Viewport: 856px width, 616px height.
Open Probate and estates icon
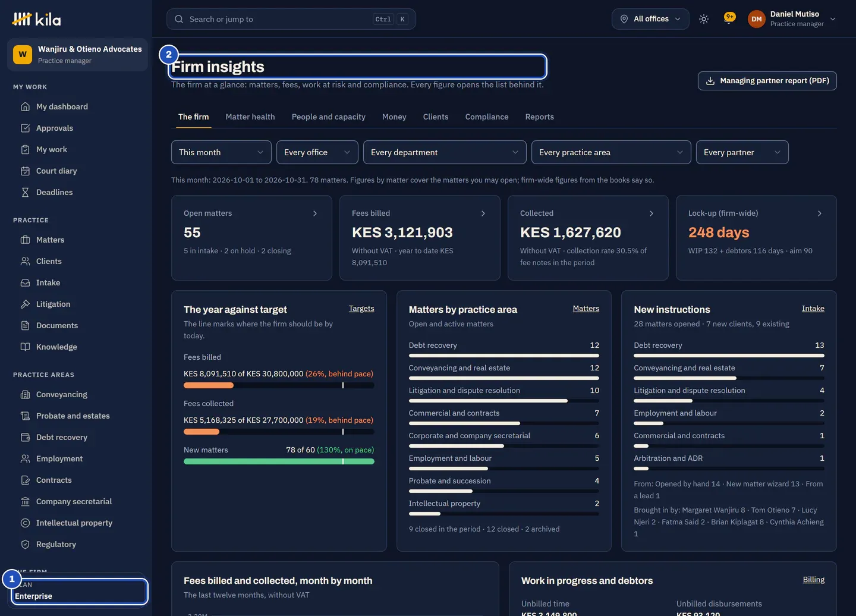point(25,416)
